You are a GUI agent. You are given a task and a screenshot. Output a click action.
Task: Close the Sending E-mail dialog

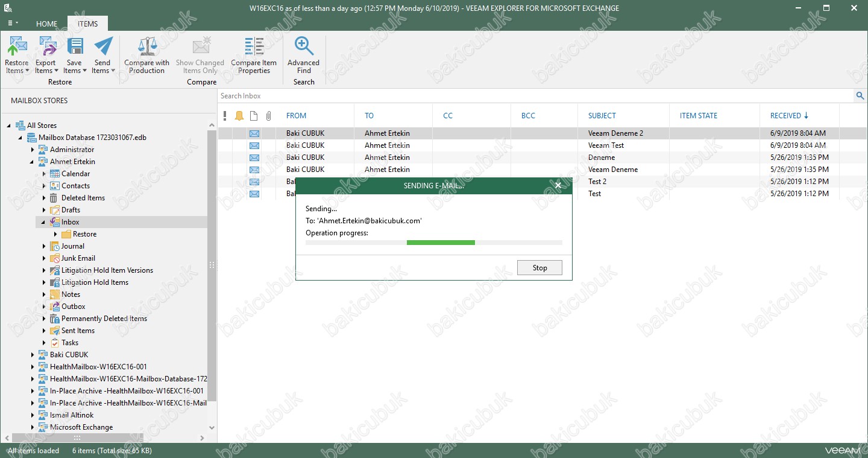coord(558,186)
